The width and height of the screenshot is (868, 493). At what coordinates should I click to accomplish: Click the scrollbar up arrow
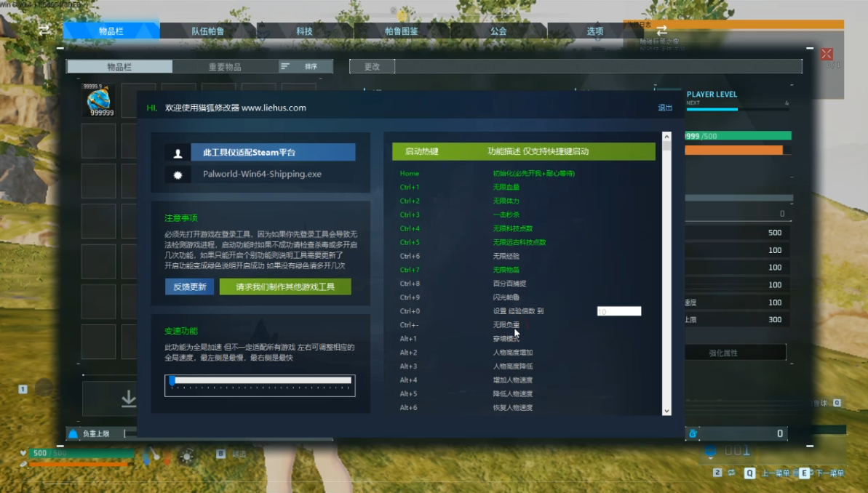pos(666,137)
